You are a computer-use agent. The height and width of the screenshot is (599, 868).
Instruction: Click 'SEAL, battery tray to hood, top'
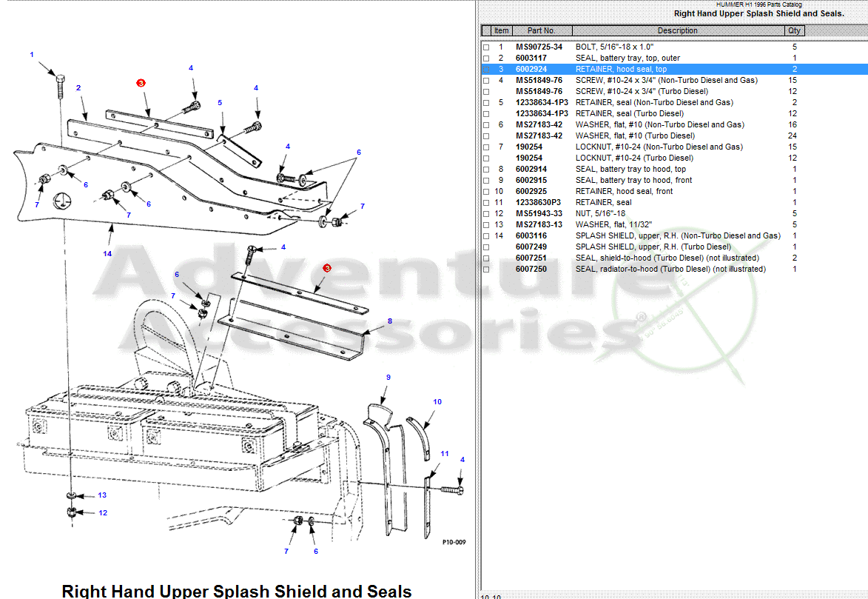(630, 169)
